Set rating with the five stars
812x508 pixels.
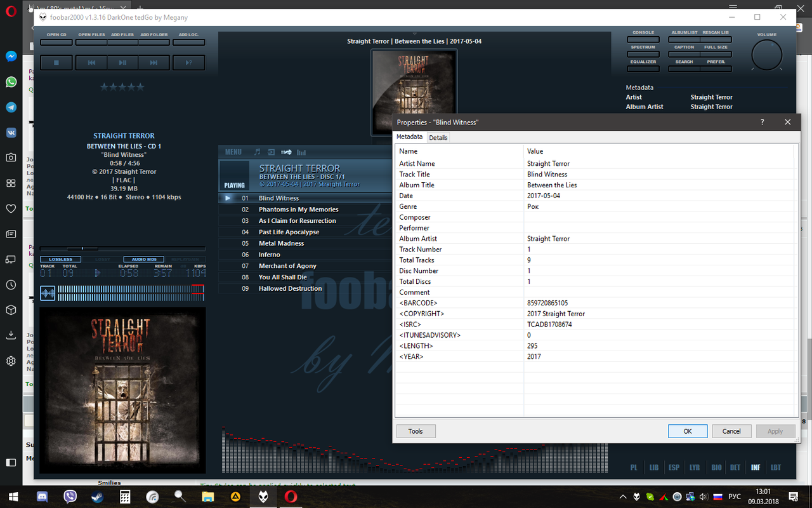coord(122,87)
